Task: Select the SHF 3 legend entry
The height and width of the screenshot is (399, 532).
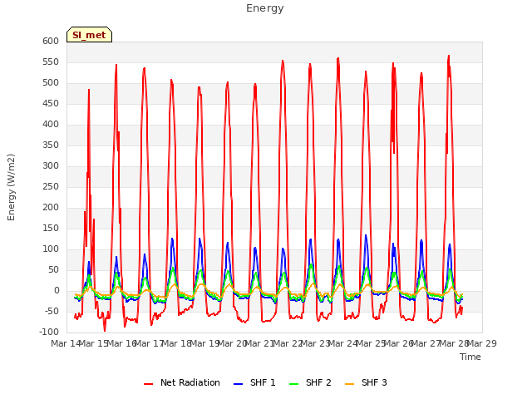Action: click(366, 382)
